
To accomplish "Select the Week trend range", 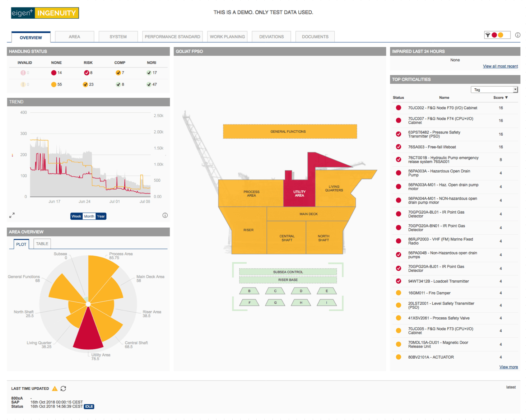I will pos(76,216).
